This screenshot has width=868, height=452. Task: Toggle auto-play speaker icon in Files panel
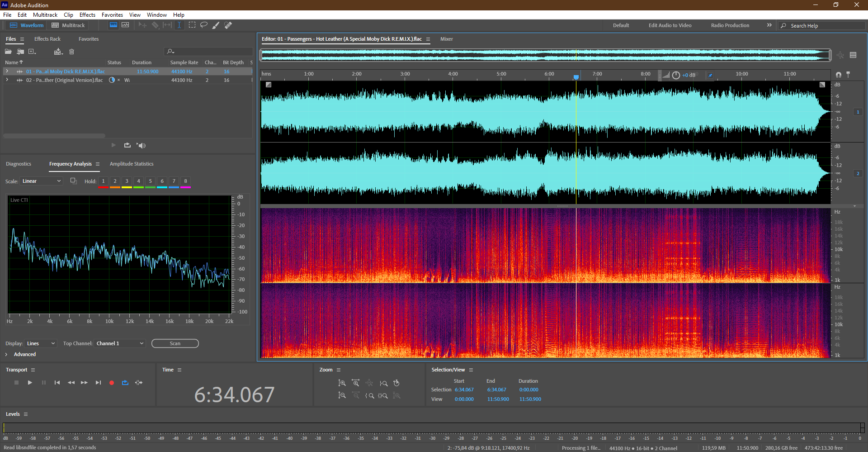(x=141, y=145)
